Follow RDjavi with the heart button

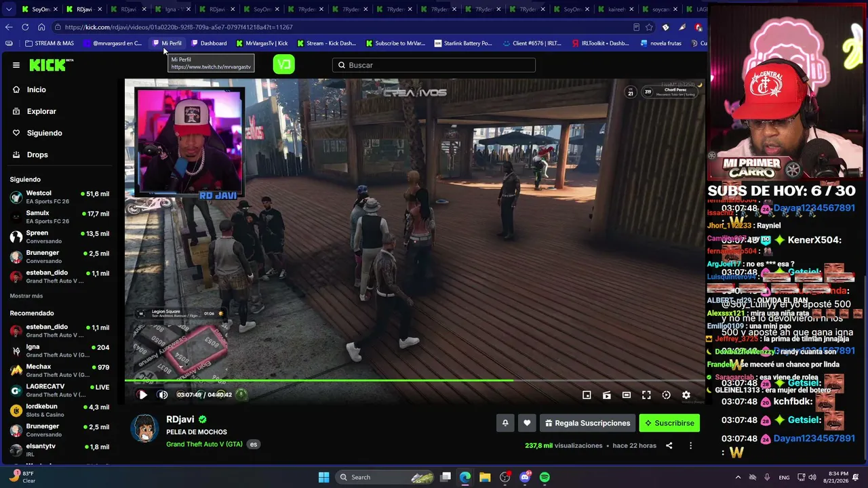(x=527, y=423)
